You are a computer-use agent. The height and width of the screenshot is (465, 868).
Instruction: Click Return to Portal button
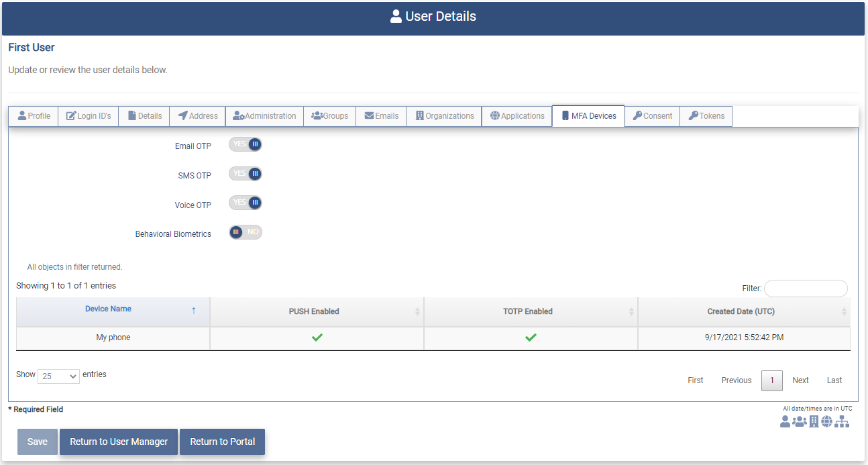click(x=223, y=442)
